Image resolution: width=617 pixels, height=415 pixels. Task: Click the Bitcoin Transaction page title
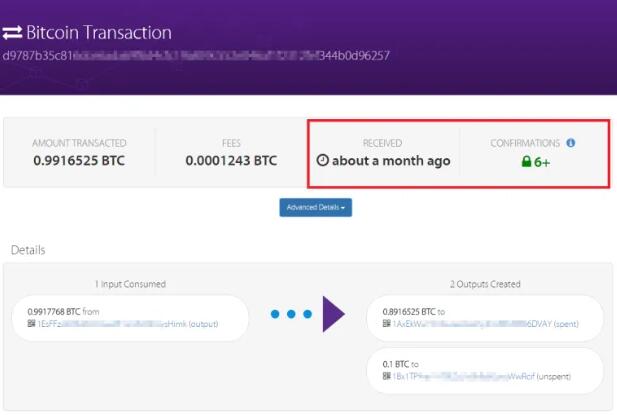[x=99, y=33]
